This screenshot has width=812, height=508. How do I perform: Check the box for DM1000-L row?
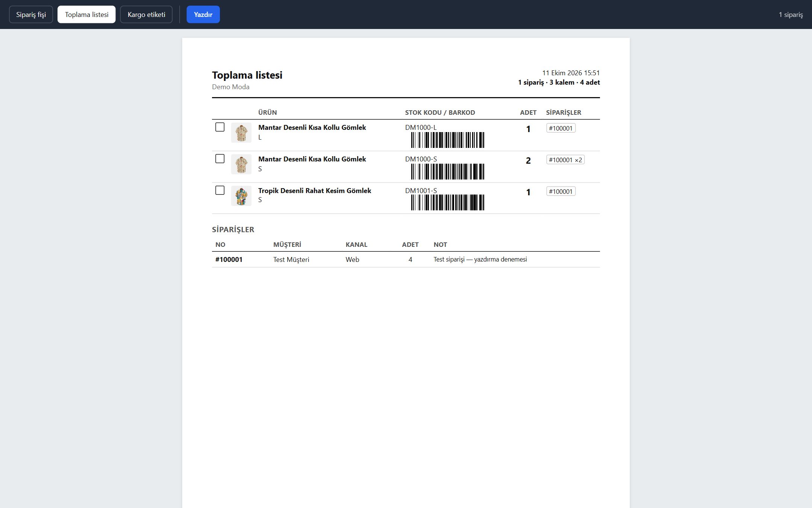click(220, 127)
